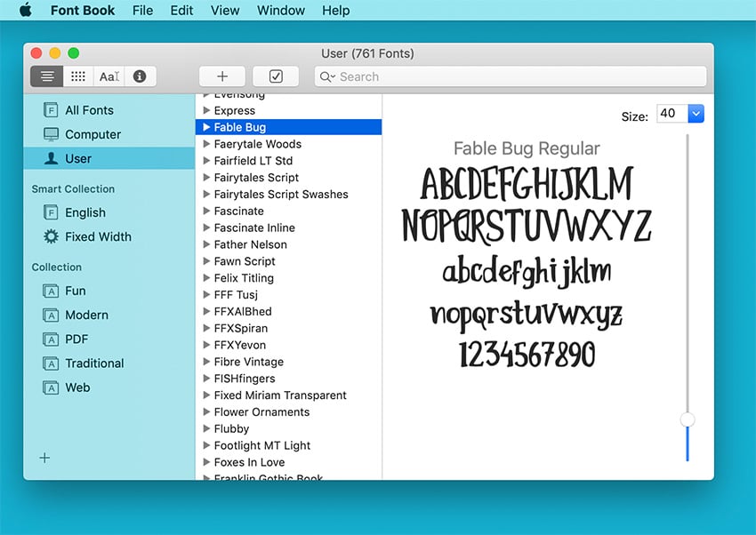Screen dimensions: 756x535
Task: Select Foxes In Love font
Action: (289, 462)
